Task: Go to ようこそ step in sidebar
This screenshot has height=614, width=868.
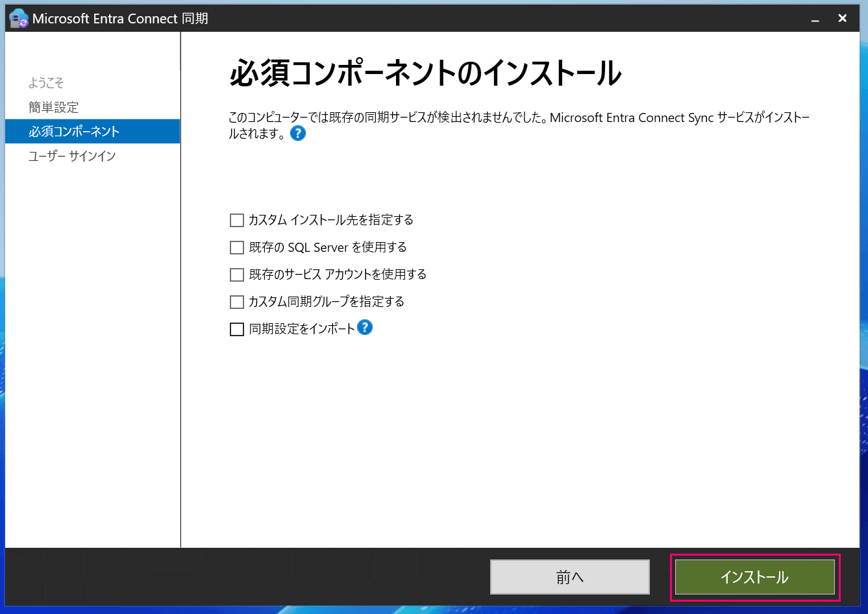Action: [x=46, y=82]
